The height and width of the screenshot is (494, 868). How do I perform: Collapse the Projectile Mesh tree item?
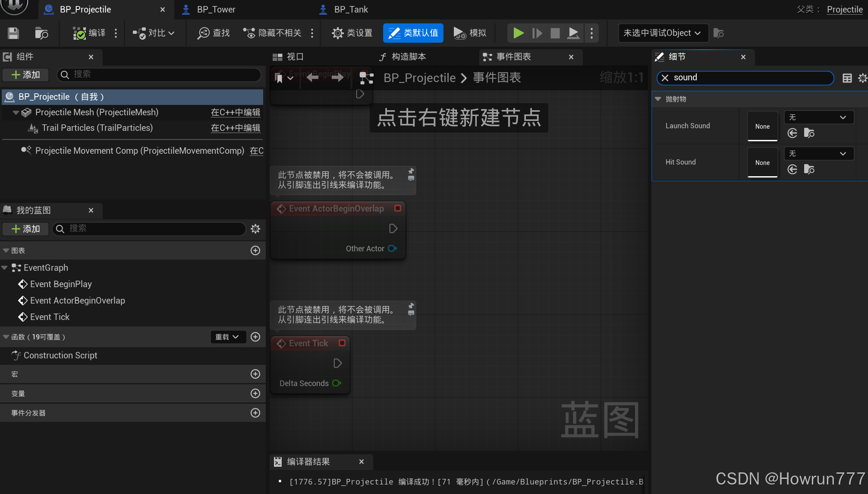coord(16,113)
